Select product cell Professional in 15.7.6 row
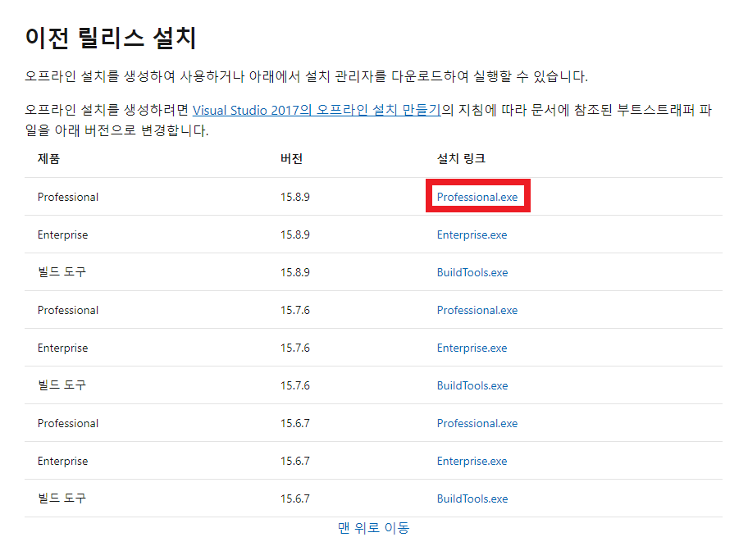The height and width of the screenshot is (560, 748). click(x=68, y=310)
